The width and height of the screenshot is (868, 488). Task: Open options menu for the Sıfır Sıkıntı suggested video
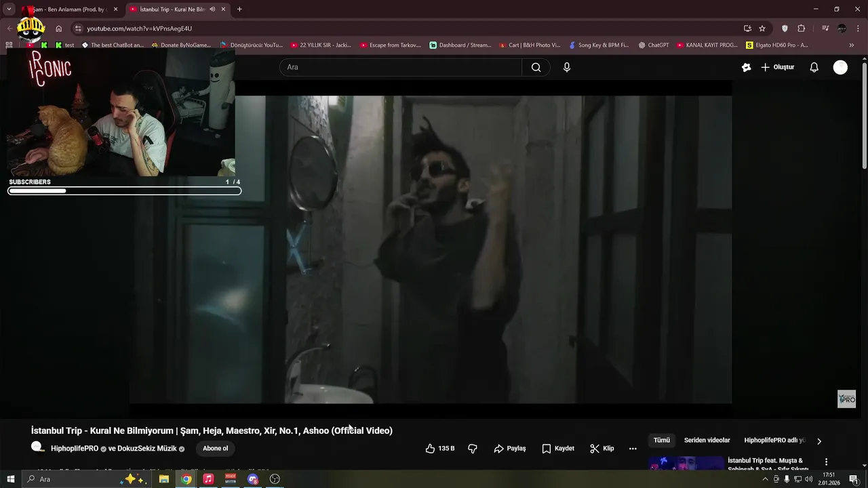826,462
